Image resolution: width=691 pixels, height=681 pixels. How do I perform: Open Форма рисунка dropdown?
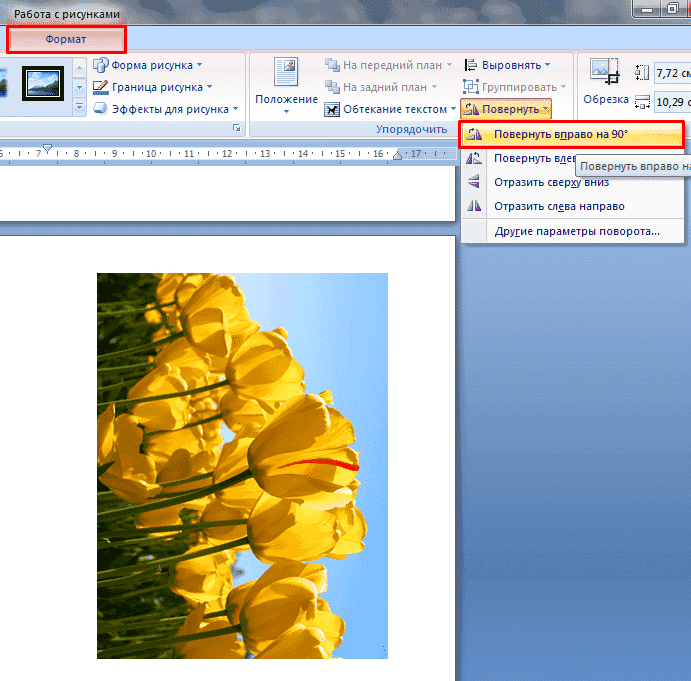(148, 65)
